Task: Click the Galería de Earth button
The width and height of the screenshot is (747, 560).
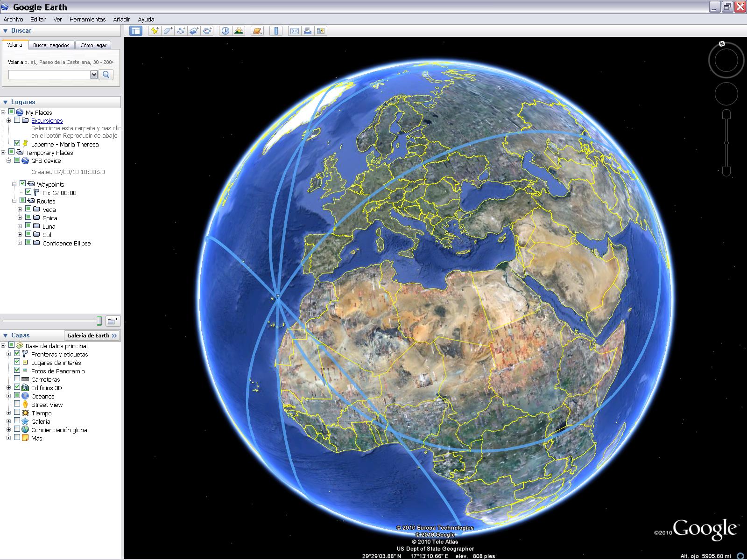Action: [92, 335]
